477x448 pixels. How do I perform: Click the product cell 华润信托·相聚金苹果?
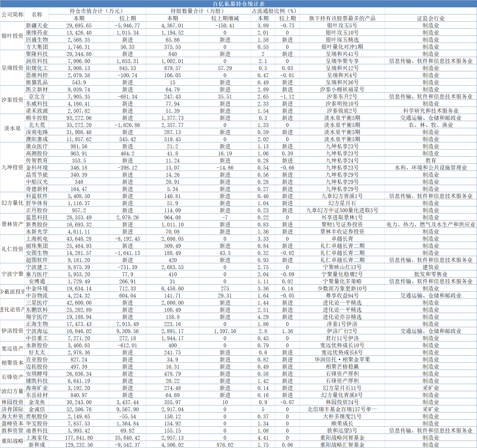pyautogui.click(x=342, y=359)
